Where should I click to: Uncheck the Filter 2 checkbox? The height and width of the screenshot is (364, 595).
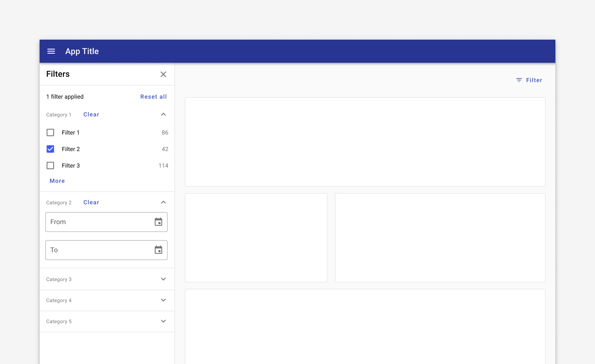pyautogui.click(x=50, y=149)
